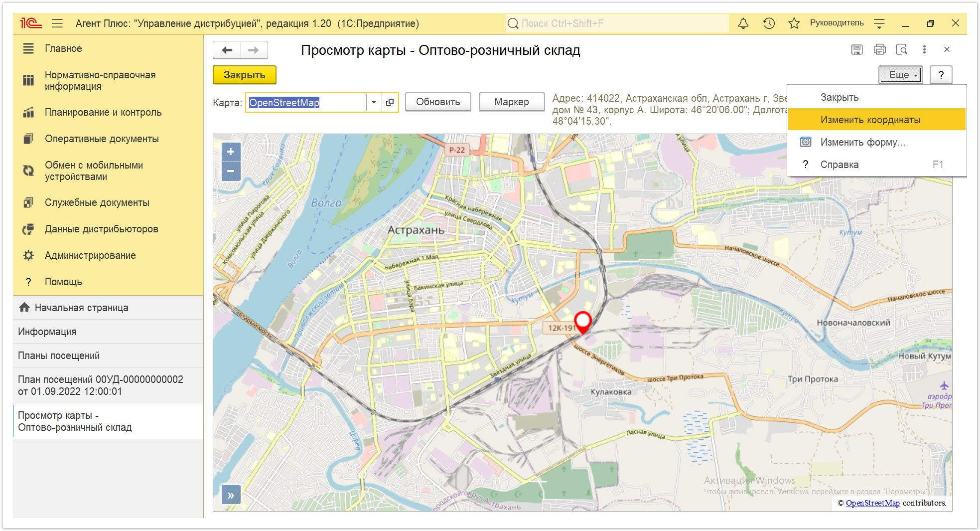This screenshot has width=980, height=531.
Task: Click the Маркер button
Action: tap(512, 102)
